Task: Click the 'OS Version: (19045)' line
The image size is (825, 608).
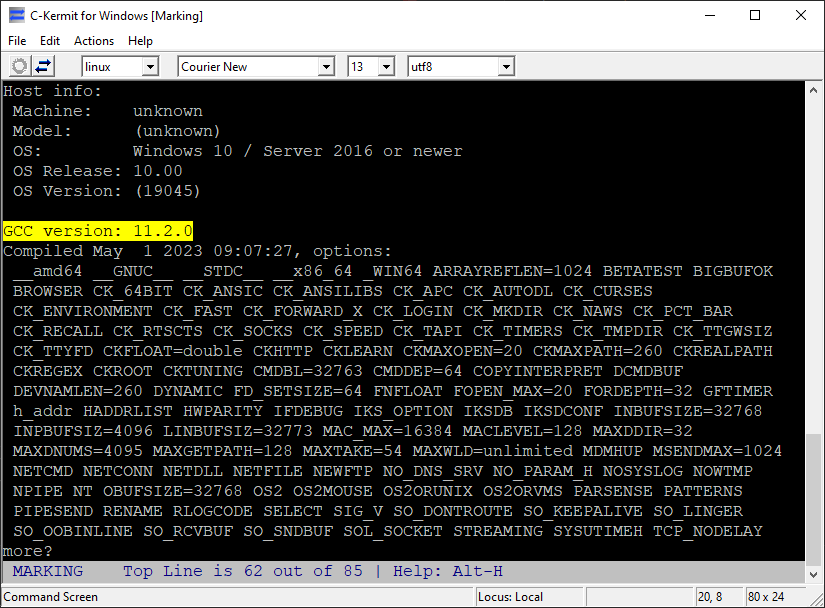Action: click(107, 191)
